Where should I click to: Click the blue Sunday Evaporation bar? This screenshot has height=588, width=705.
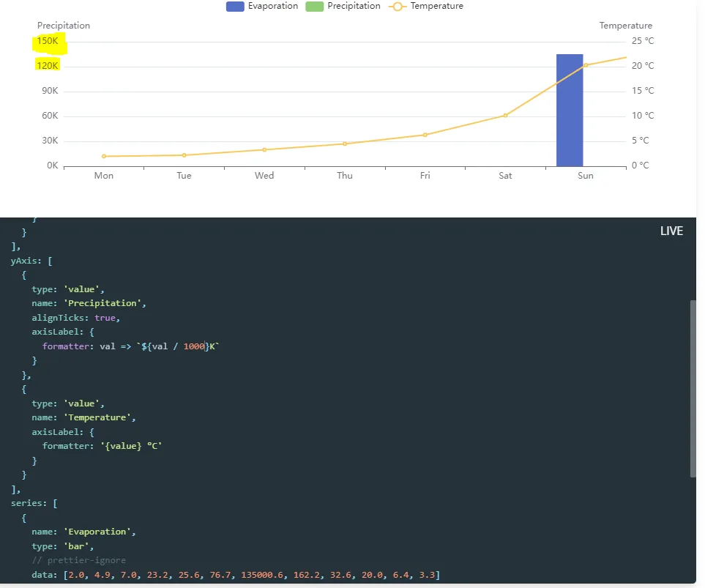point(570,111)
